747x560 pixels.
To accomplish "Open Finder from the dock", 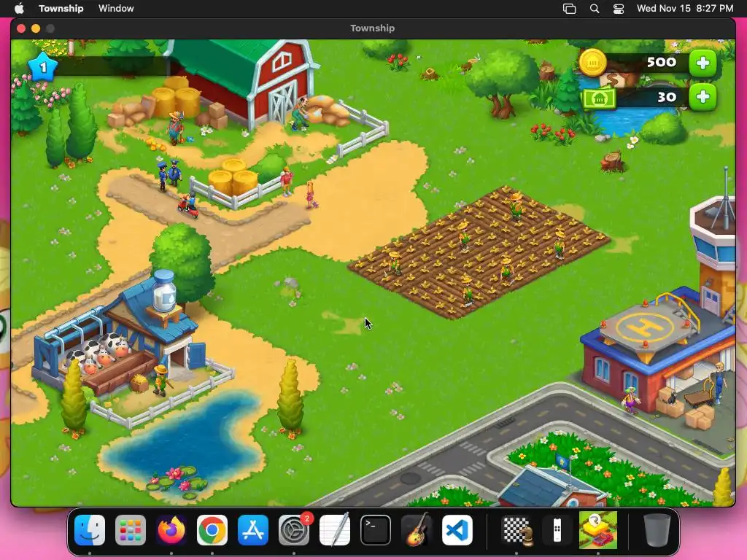I will point(90,529).
